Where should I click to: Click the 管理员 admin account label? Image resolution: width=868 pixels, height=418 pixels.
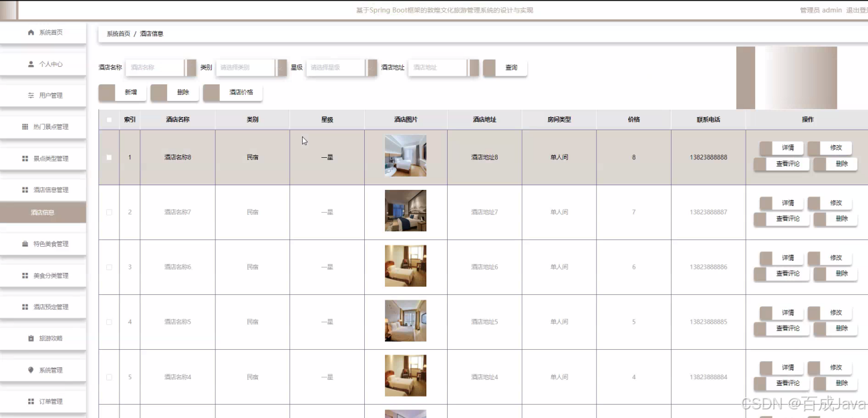pos(821,10)
